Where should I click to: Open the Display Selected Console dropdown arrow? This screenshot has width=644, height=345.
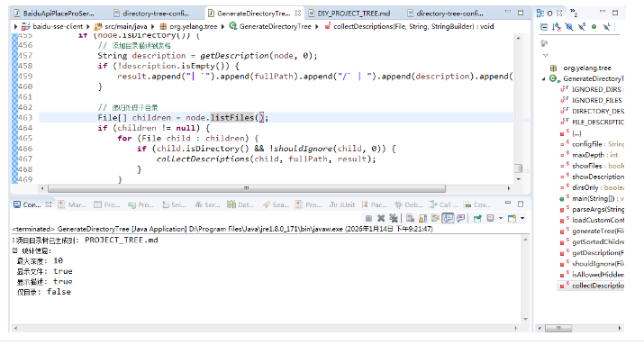(x=500, y=219)
